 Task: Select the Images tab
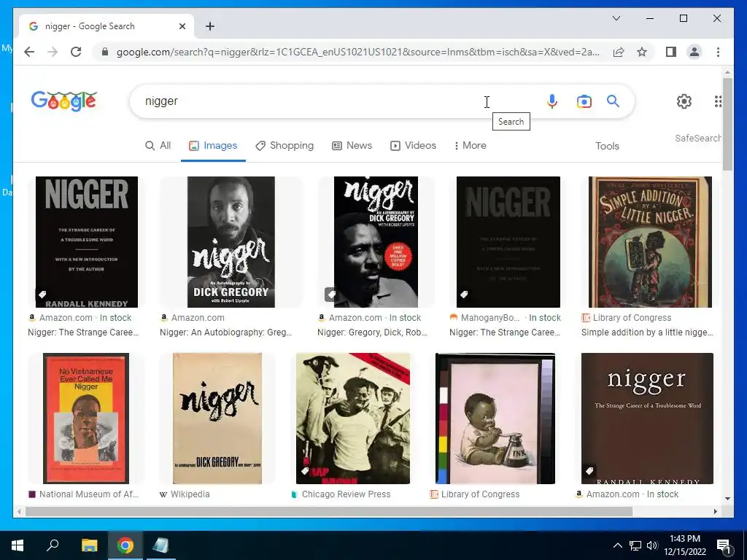[213, 145]
